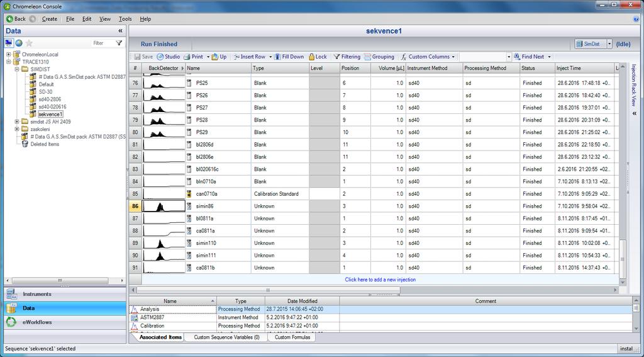Click the Up toolbar button
The height and width of the screenshot is (357, 644).
click(x=219, y=57)
